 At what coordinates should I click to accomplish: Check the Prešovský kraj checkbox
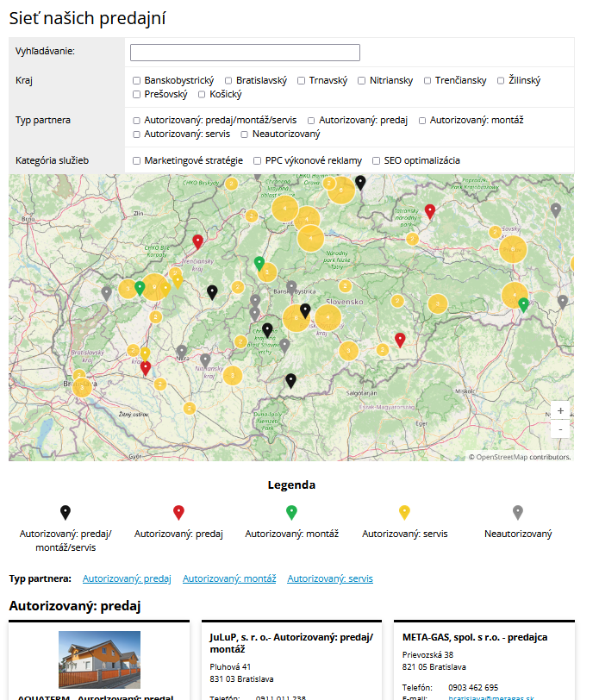[x=136, y=95]
